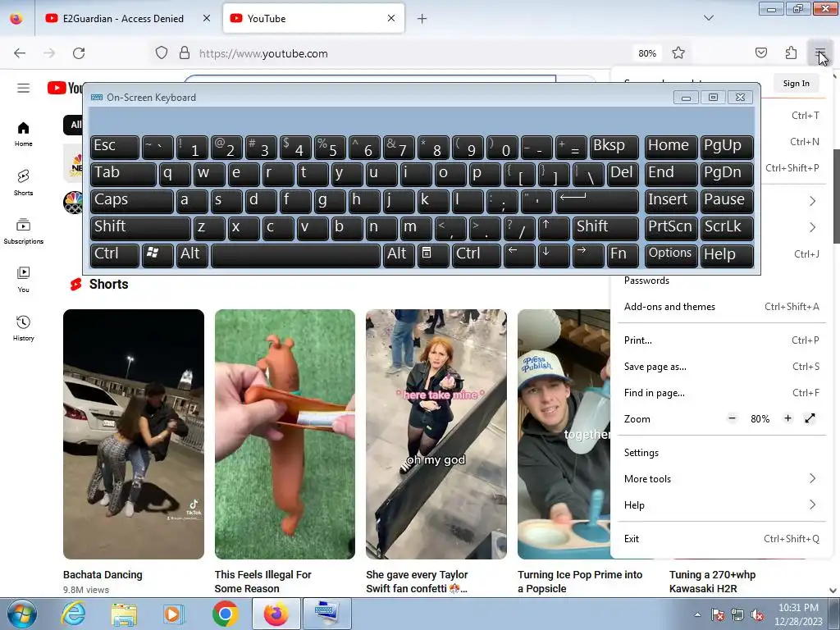840x630 pixels.
Task: Click the Save to Pocket icon
Action: pyautogui.click(x=760, y=53)
